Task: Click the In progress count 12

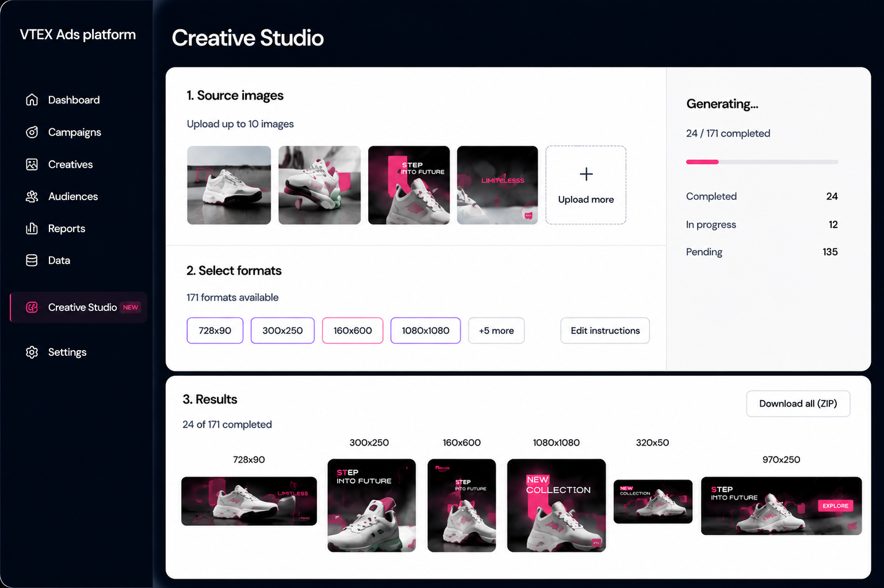Action: pyautogui.click(x=833, y=224)
